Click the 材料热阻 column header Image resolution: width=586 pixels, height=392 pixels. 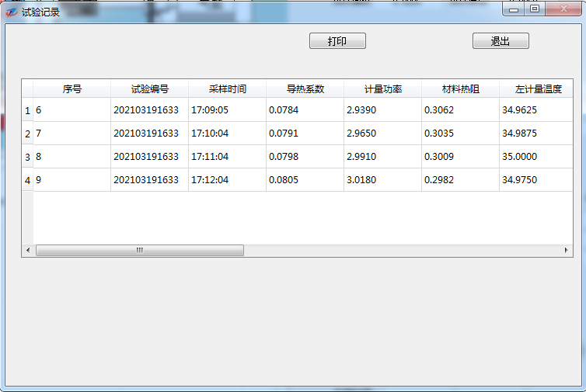pos(460,89)
